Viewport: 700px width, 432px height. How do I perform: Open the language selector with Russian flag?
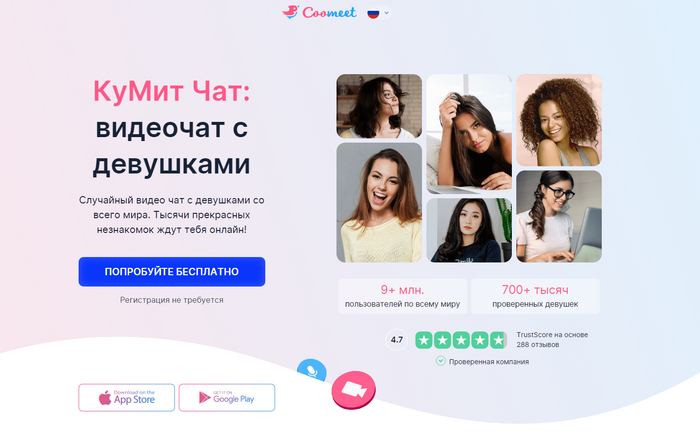tap(378, 13)
